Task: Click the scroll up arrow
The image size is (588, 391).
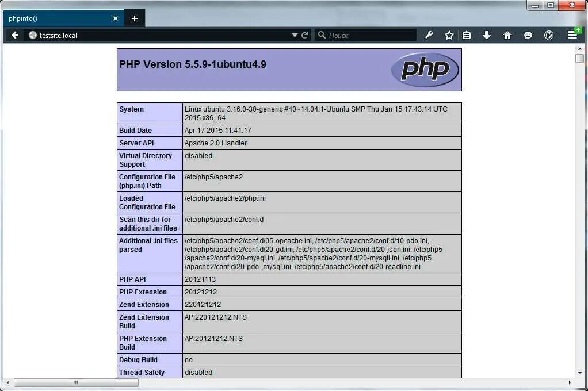Action: pos(580,49)
